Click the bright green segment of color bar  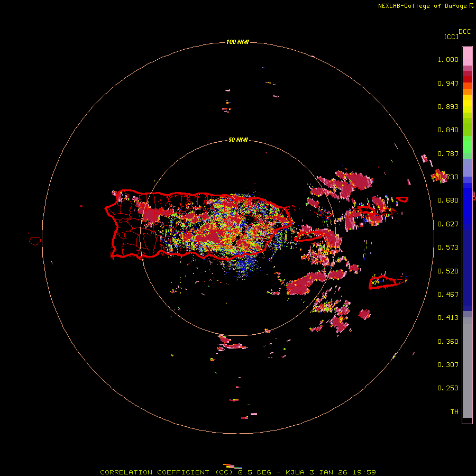coord(467,144)
